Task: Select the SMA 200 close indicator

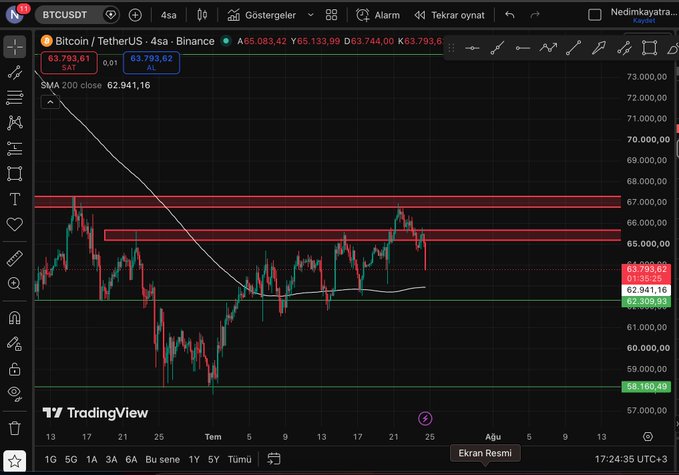Action: [71, 85]
